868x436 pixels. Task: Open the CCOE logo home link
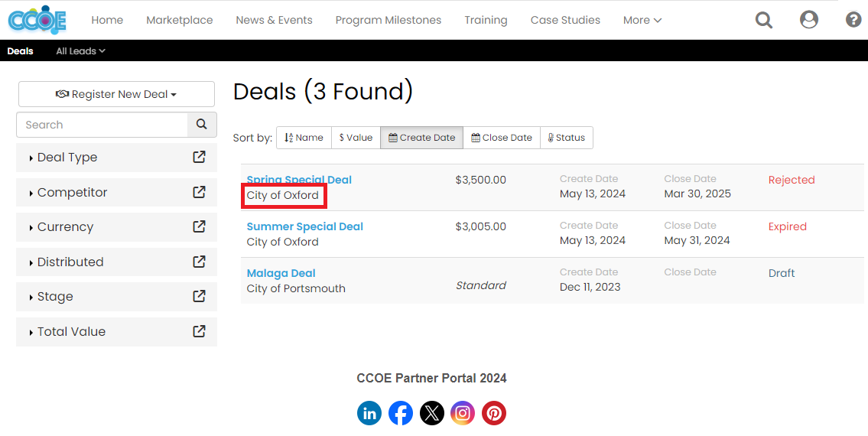(37, 20)
